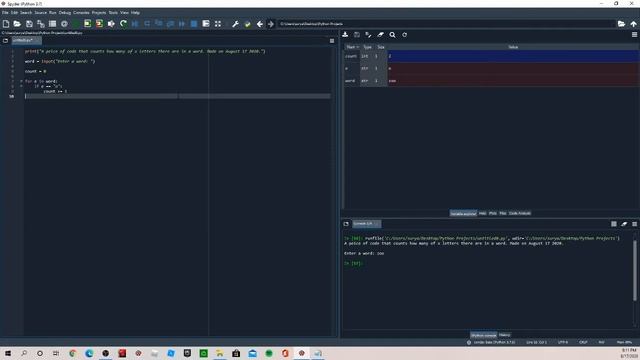Click the console vertical scrollbar
Screen dimensions: 640x360
pos(635,270)
